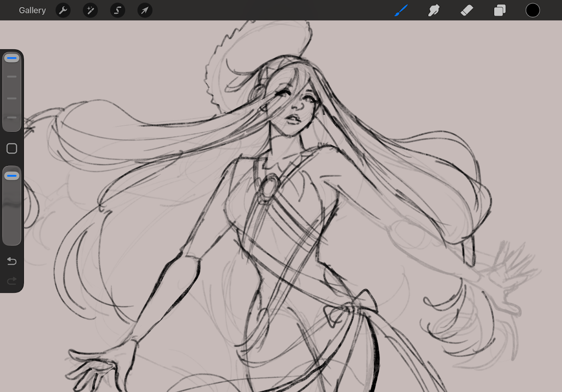Open the Gallery view
The image size is (562, 392).
click(32, 10)
